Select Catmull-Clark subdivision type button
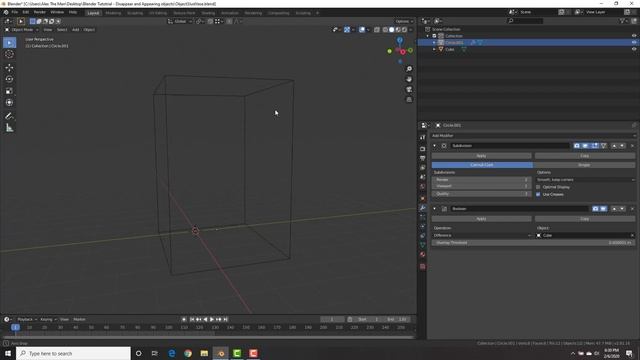The width and height of the screenshot is (640, 360). [x=482, y=165]
